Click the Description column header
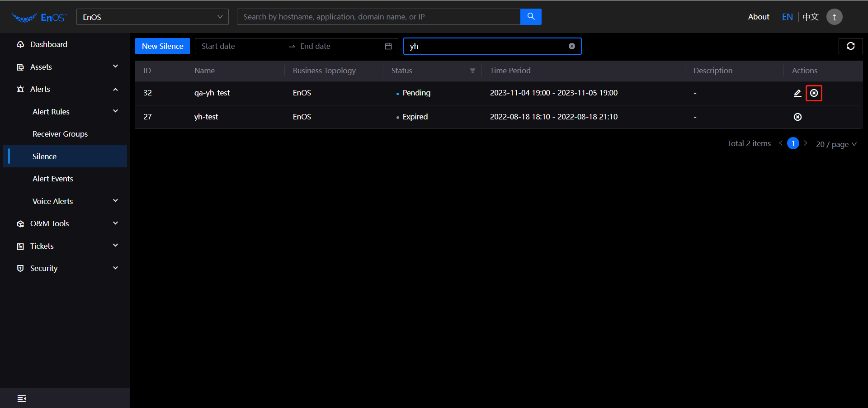 tap(713, 71)
